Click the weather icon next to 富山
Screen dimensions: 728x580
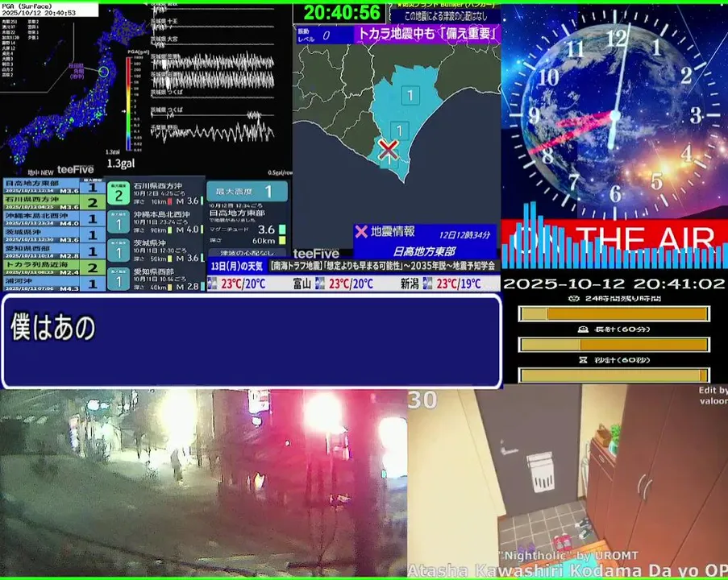tap(320, 283)
